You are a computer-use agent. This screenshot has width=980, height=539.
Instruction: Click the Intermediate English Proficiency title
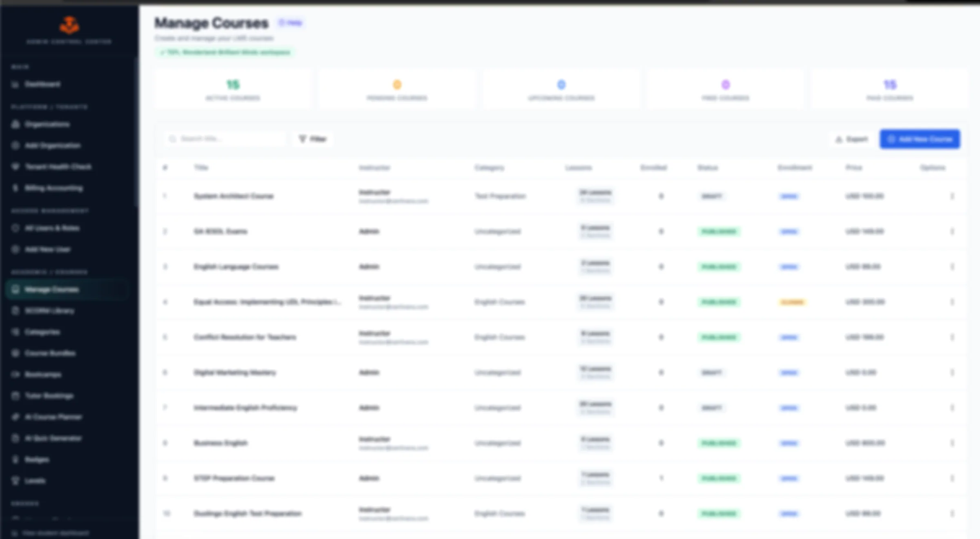[x=245, y=408]
